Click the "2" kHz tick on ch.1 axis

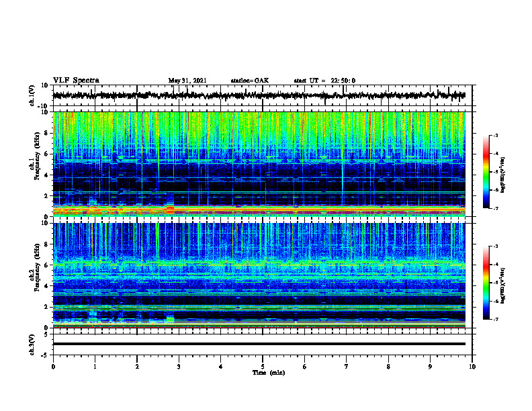click(x=47, y=196)
